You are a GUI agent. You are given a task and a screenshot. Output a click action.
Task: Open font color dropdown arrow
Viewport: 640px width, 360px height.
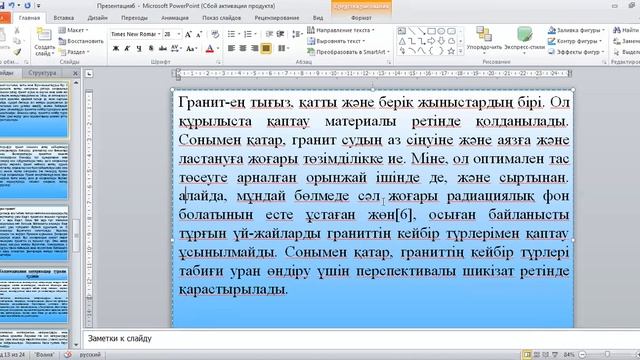(218, 49)
